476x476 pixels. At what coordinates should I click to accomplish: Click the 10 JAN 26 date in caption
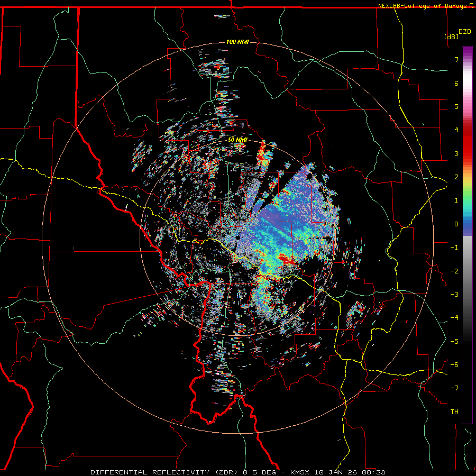tap(336, 472)
